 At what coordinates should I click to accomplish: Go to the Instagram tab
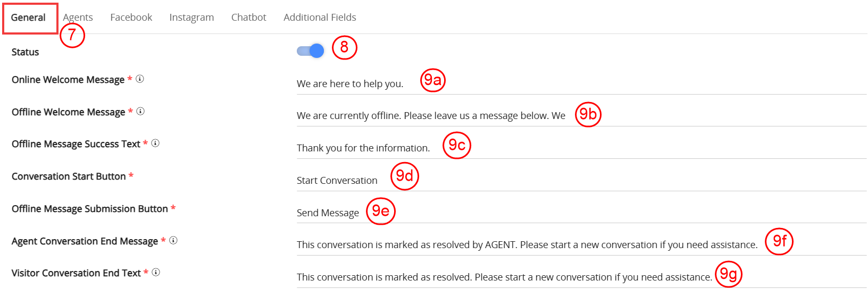coord(191,18)
